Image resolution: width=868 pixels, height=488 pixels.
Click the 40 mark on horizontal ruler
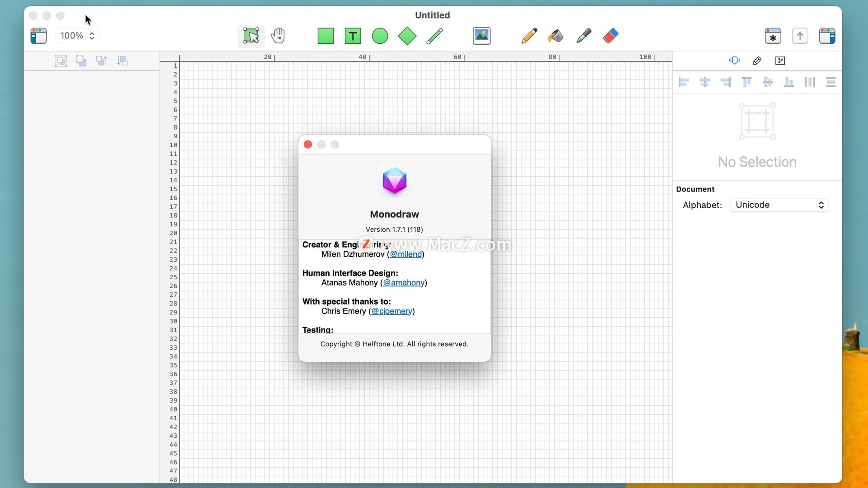point(363,57)
